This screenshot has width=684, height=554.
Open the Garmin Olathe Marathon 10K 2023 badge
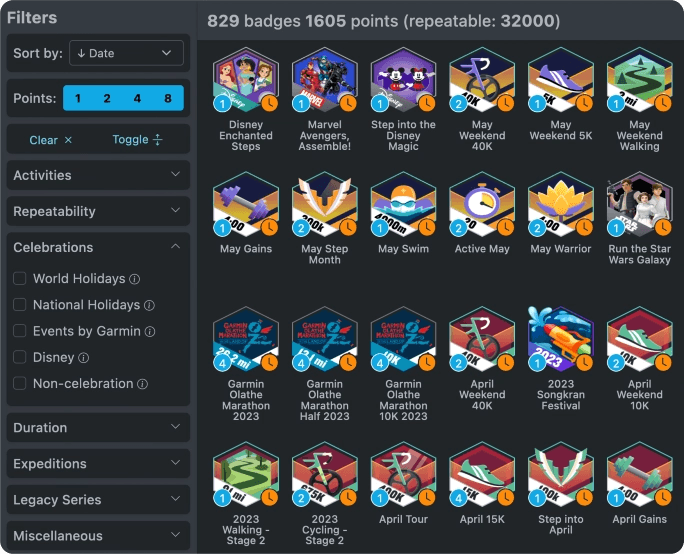click(x=403, y=339)
